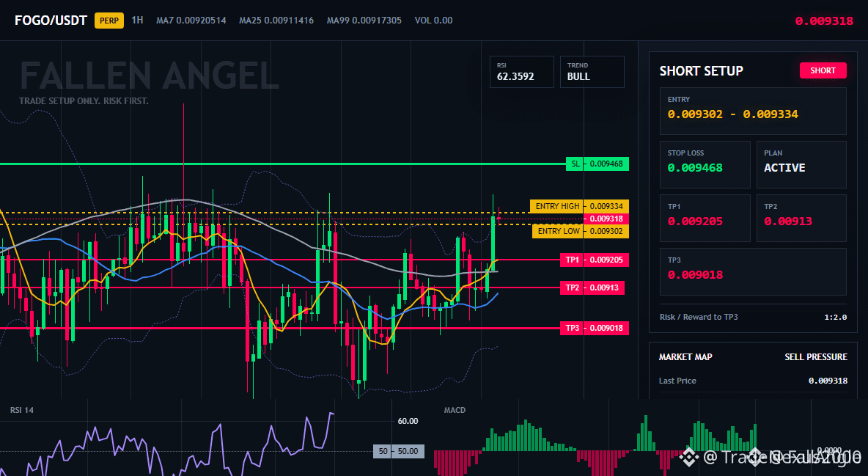Click the yellow PERP badge

109,21
